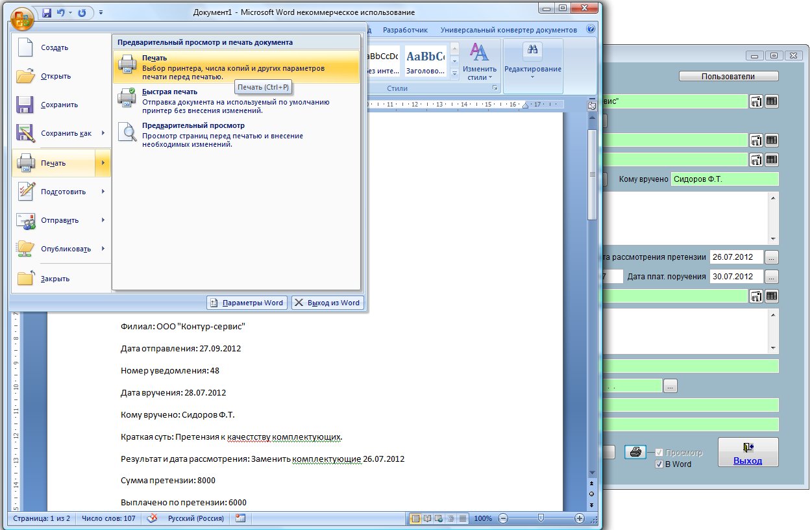The height and width of the screenshot is (530, 812).
Task: Apply the Заголово... heading style
Action: click(425, 61)
